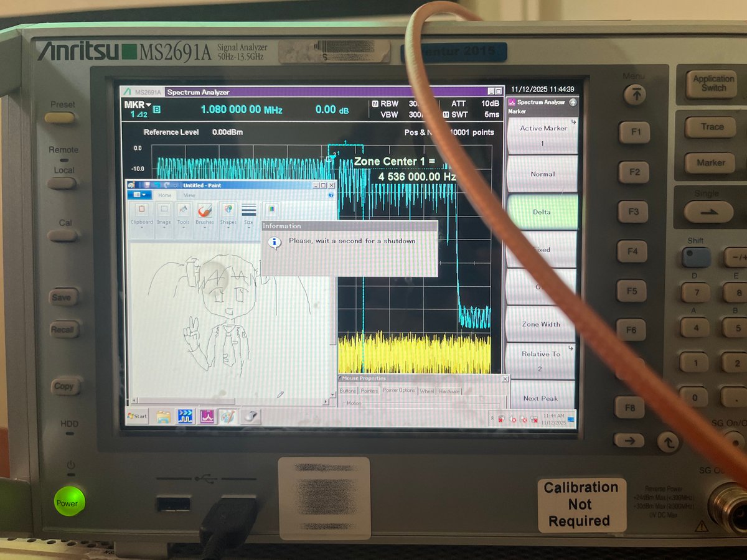The height and width of the screenshot is (560, 747).
Task: Click the green Power button on front panel
Action: [x=68, y=503]
